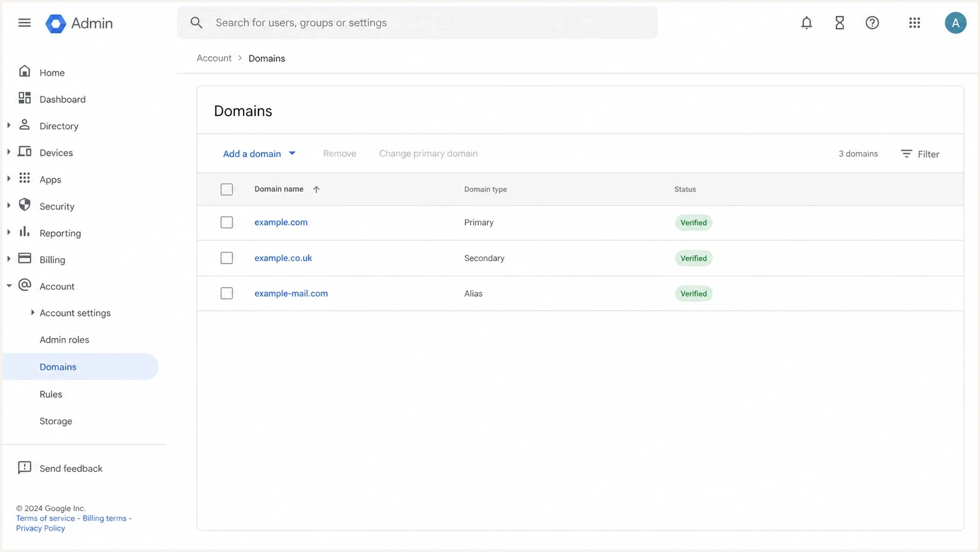The width and height of the screenshot is (980, 552).
Task: Expand the Apps section arrow
Action: [9, 178]
